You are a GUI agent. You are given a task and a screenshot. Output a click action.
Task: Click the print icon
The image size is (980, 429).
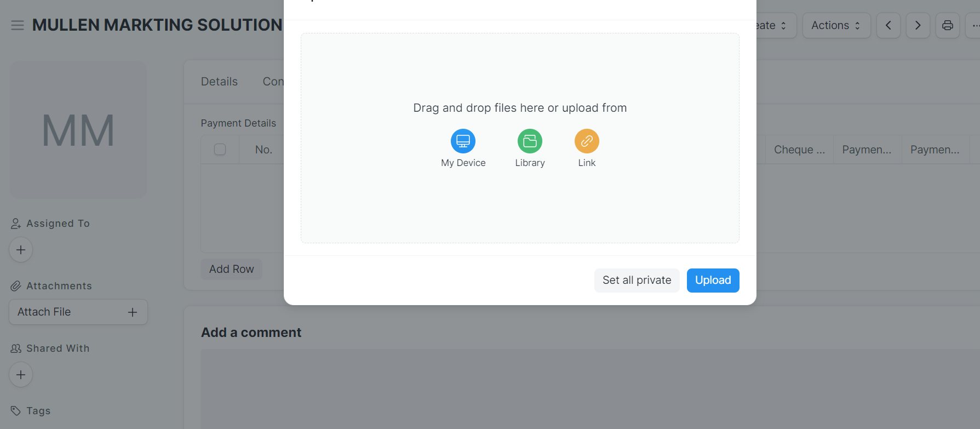(948, 25)
